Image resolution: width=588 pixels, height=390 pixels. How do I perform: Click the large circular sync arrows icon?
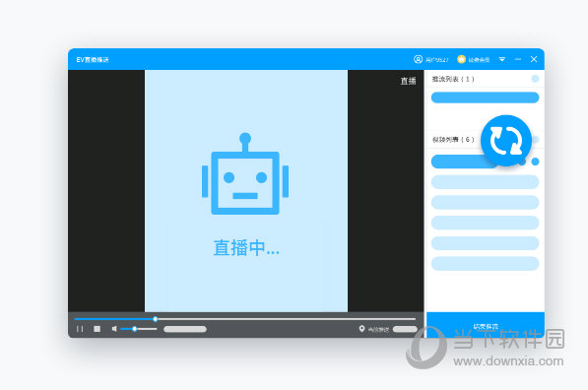coord(506,141)
